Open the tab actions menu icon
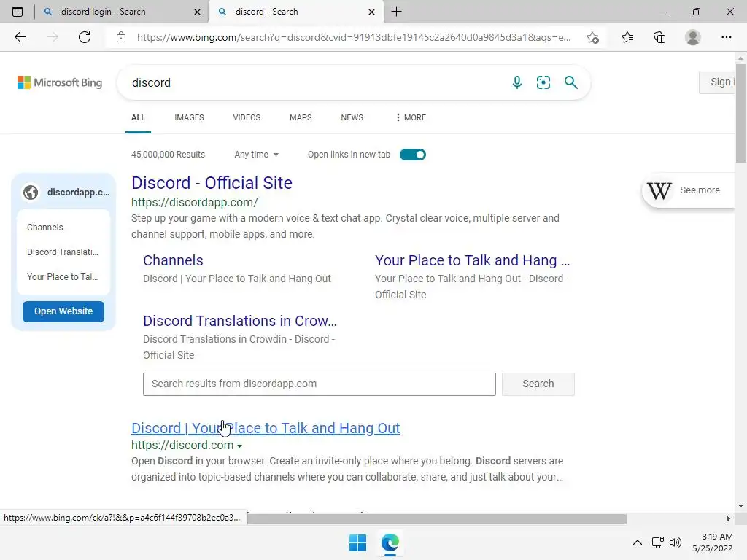 18,12
